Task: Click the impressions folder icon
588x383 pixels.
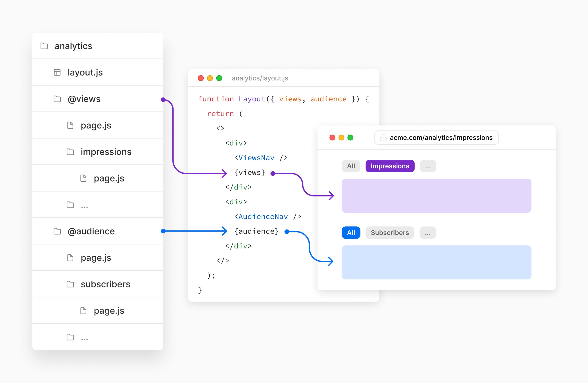Action: coord(70,152)
